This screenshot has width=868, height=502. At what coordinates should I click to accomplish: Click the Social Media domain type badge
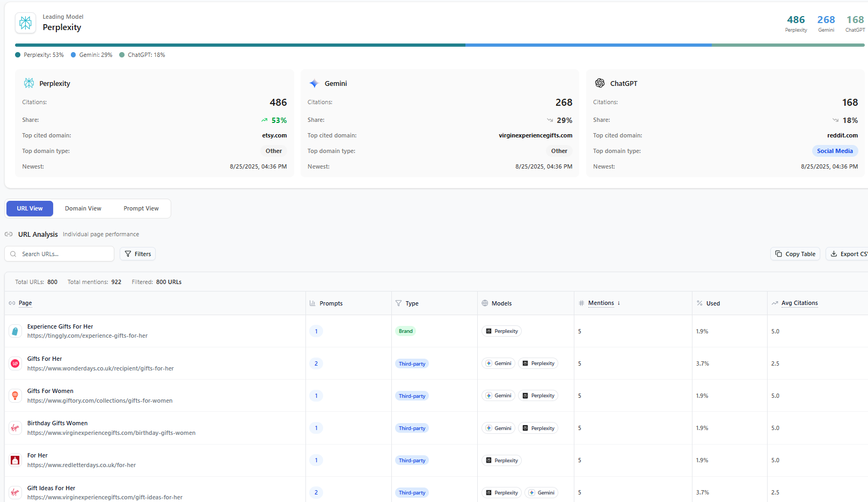pos(835,151)
